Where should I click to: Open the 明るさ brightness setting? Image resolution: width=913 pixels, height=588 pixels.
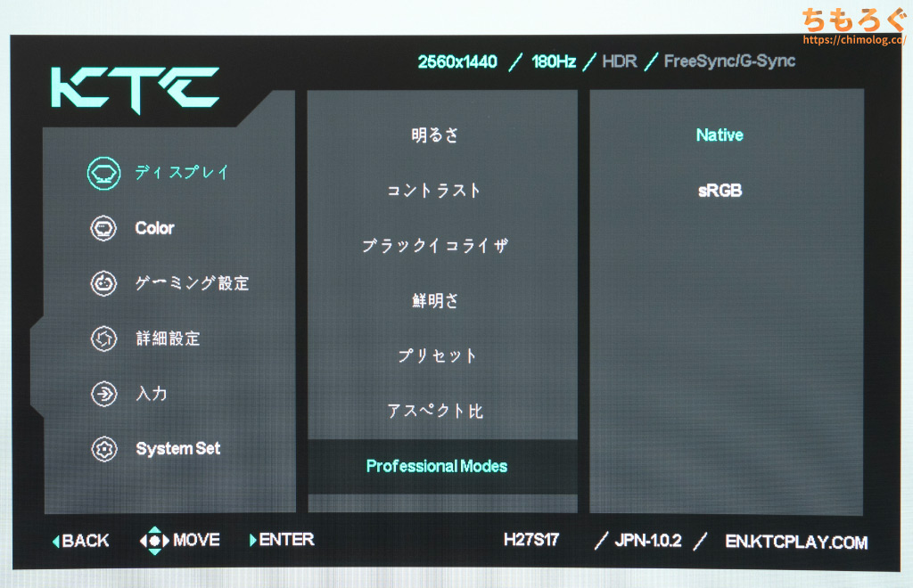435,135
